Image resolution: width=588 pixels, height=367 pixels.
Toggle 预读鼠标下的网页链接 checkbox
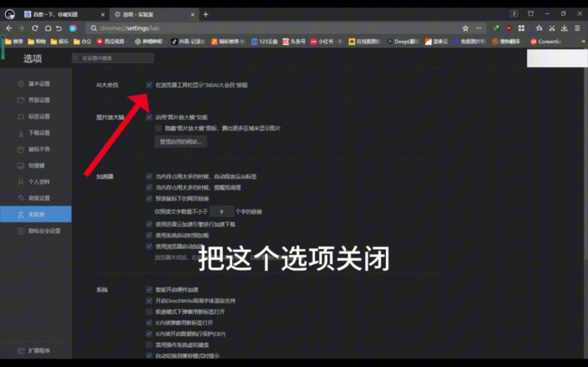point(149,199)
